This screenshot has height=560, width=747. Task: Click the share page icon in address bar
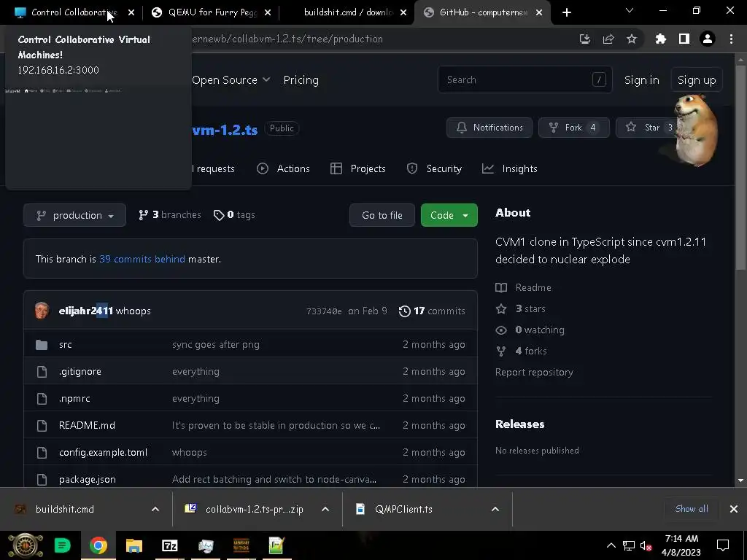608,39
